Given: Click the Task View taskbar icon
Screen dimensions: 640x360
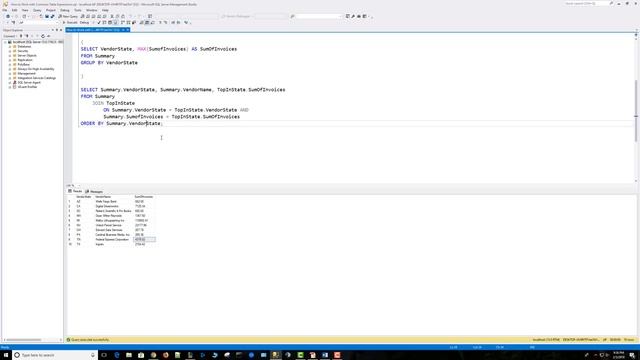Looking at the screenshot, I should click(x=104, y=355).
